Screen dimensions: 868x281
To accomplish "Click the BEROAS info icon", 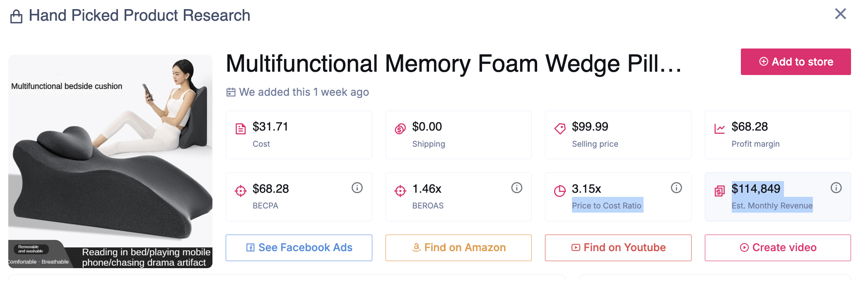I will [x=516, y=188].
